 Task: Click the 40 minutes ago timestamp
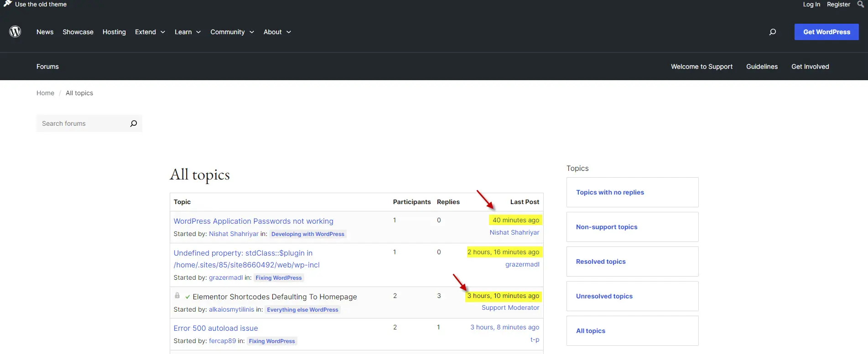tap(515, 220)
